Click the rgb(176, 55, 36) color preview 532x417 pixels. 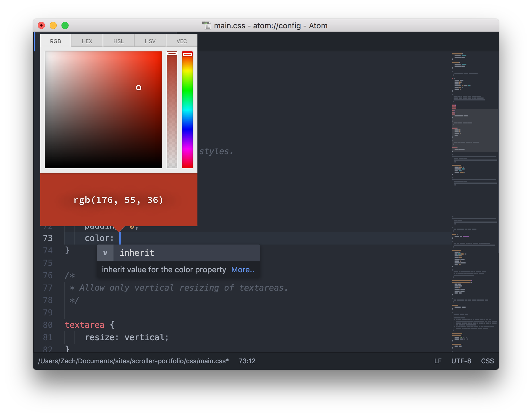pyautogui.click(x=118, y=200)
